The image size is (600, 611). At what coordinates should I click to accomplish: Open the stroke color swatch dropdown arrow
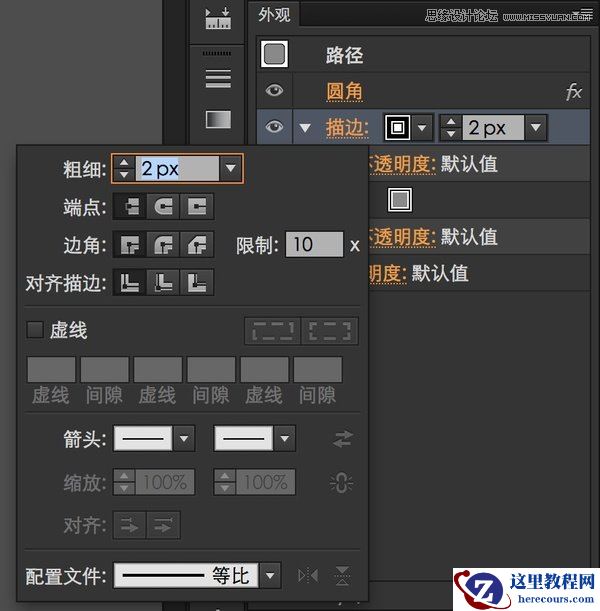coord(422,127)
